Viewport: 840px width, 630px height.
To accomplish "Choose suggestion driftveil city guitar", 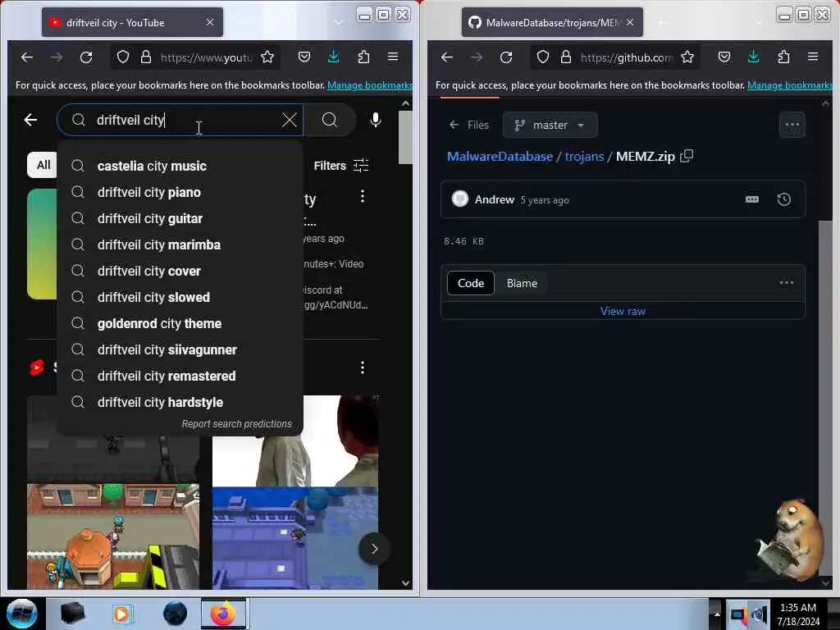I will point(180,218).
